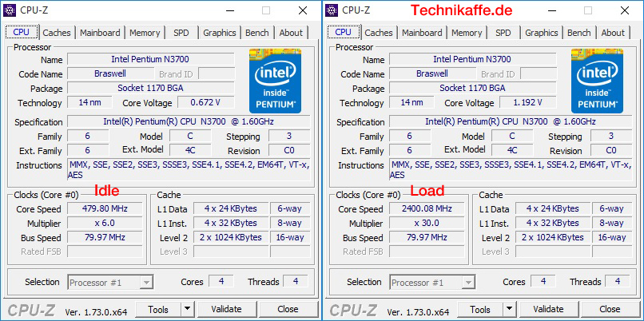Minimize the left CPU-Z window
The width and height of the screenshot is (644, 321).
click(229, 10)
